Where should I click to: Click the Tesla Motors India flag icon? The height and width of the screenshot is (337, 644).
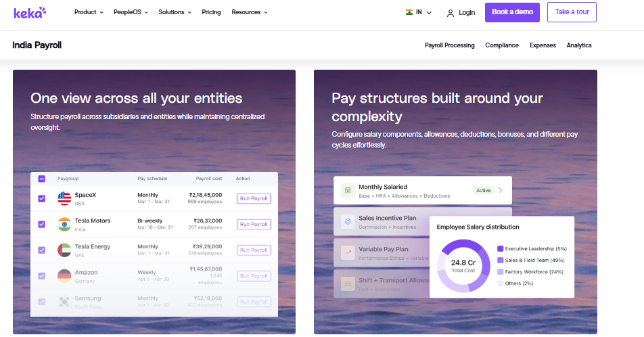click(x=64, y=225)
